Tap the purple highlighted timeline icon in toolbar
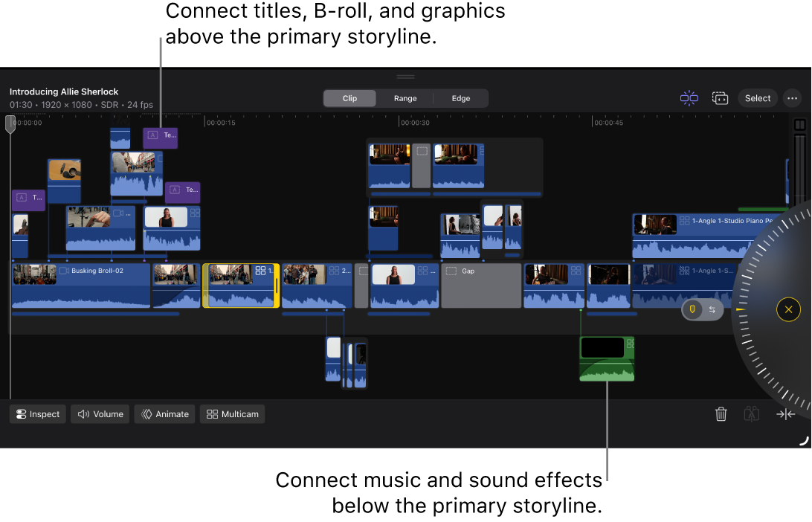 [x=689, y=97]
